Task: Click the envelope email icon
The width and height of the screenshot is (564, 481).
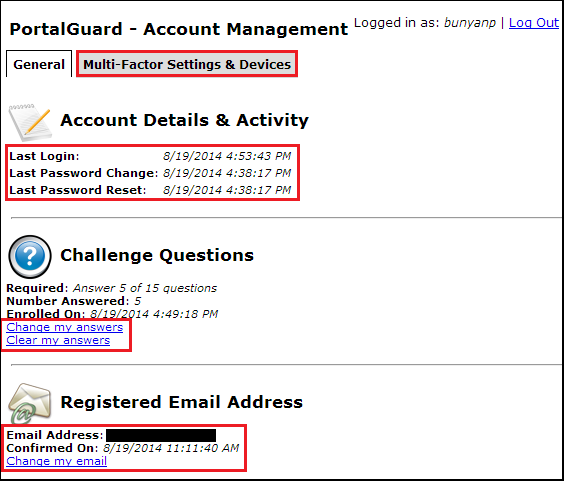Action: [29, 403]
